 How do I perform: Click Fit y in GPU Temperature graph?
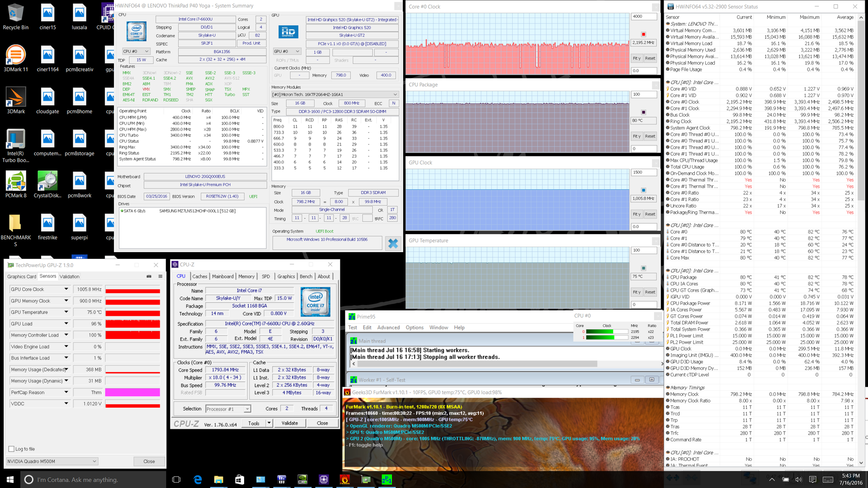tap(637, 292)
